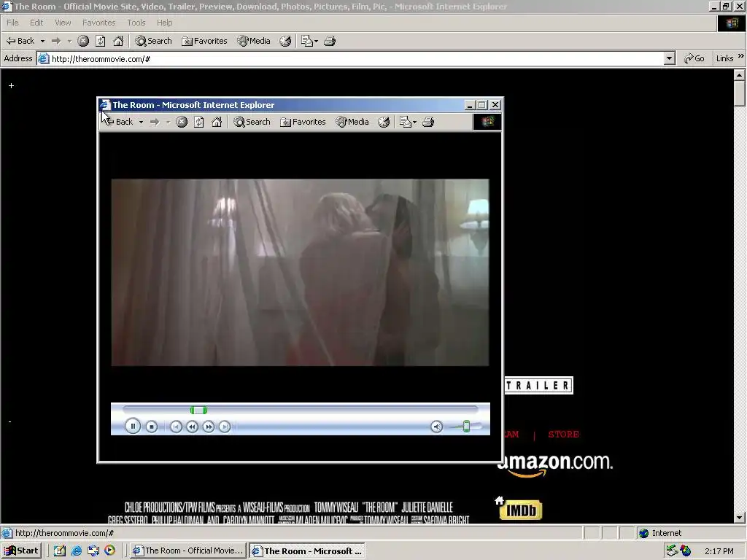This screenshot has width=747, height=560.
Task: Click Mail icon in popup window toolbar
Action: tap(406, 122)
